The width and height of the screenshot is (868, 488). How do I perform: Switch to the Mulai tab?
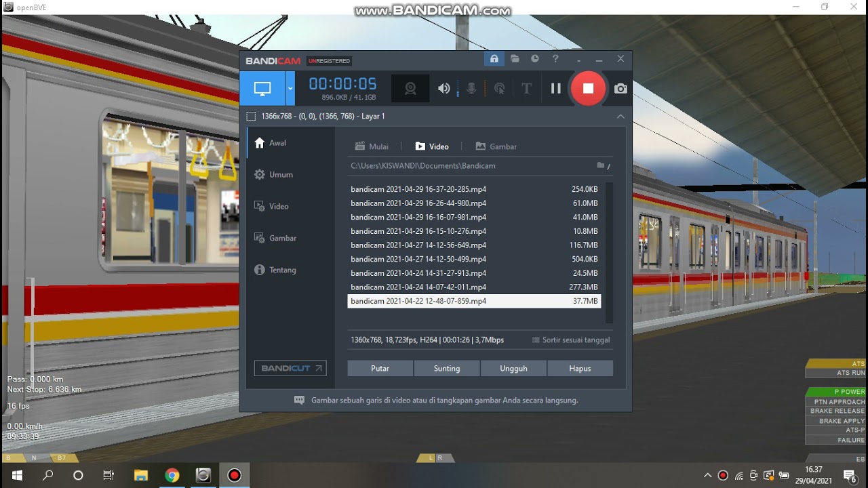[x=372, y=146]
